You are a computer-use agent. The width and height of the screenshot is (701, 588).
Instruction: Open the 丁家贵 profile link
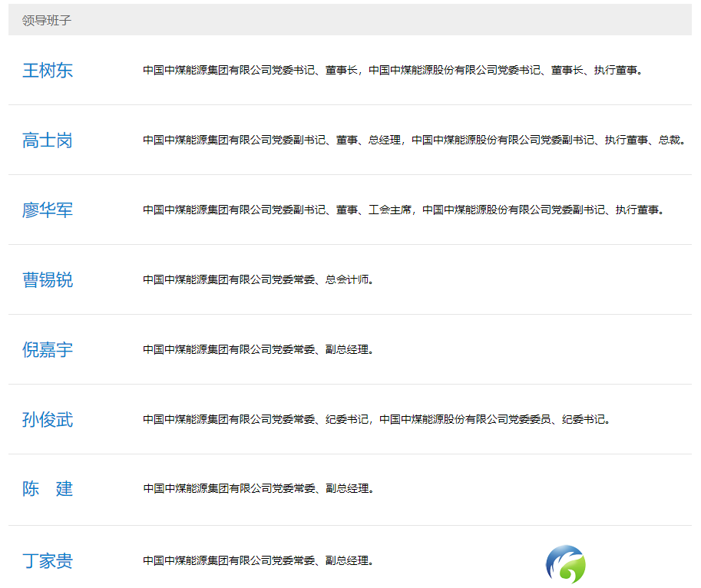click(48, 560)
